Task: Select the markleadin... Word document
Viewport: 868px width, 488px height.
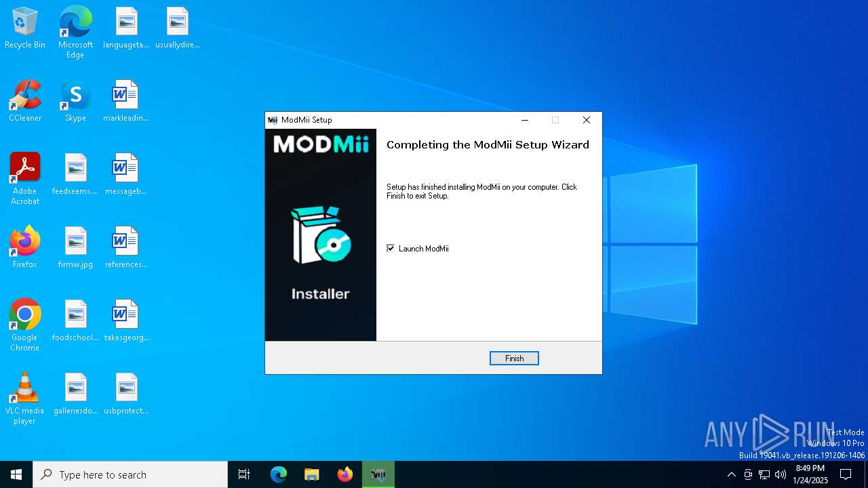Action: coord(126,102)
